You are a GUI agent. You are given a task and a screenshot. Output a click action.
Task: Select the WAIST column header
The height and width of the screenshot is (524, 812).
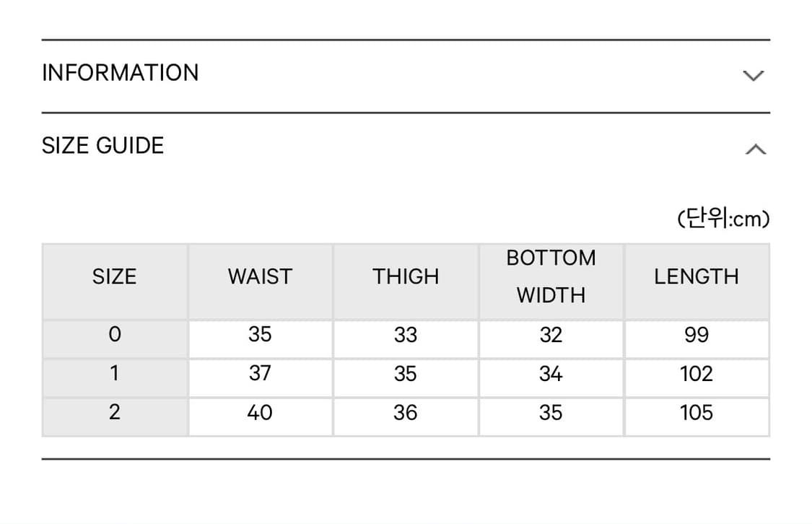pyautogui.click(x=260, y=277)
